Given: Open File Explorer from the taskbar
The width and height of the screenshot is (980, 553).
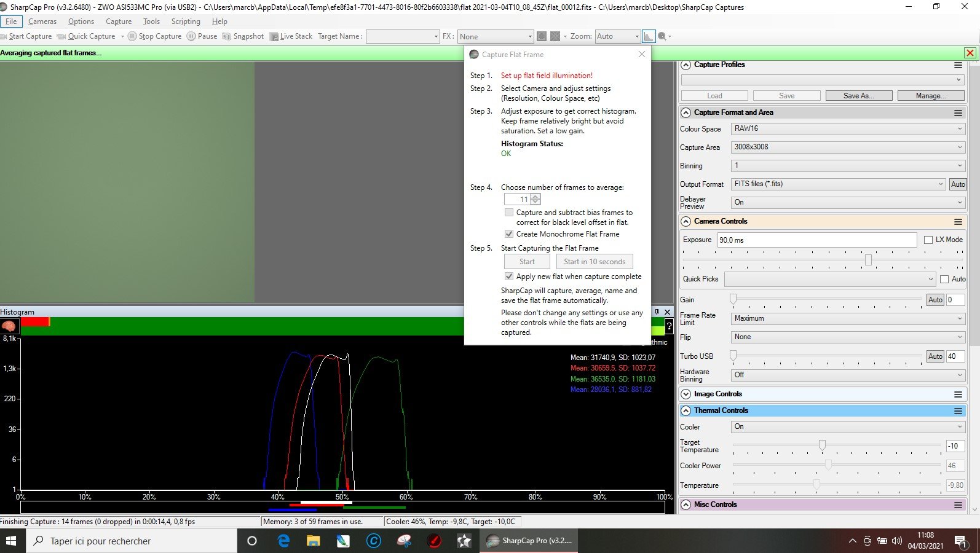Looking at the screenshot, I should coord(314,541).
